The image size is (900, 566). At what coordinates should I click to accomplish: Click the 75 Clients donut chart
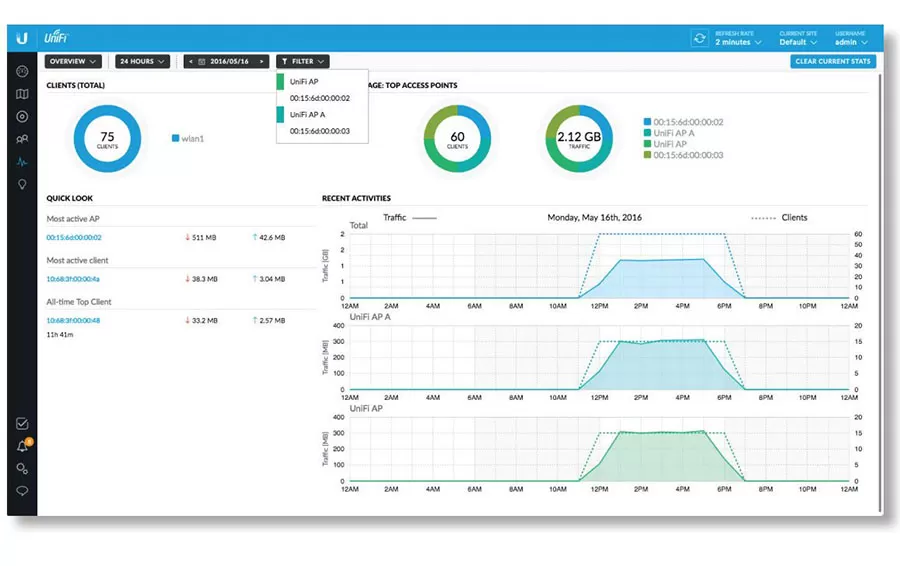click(107, 138)
